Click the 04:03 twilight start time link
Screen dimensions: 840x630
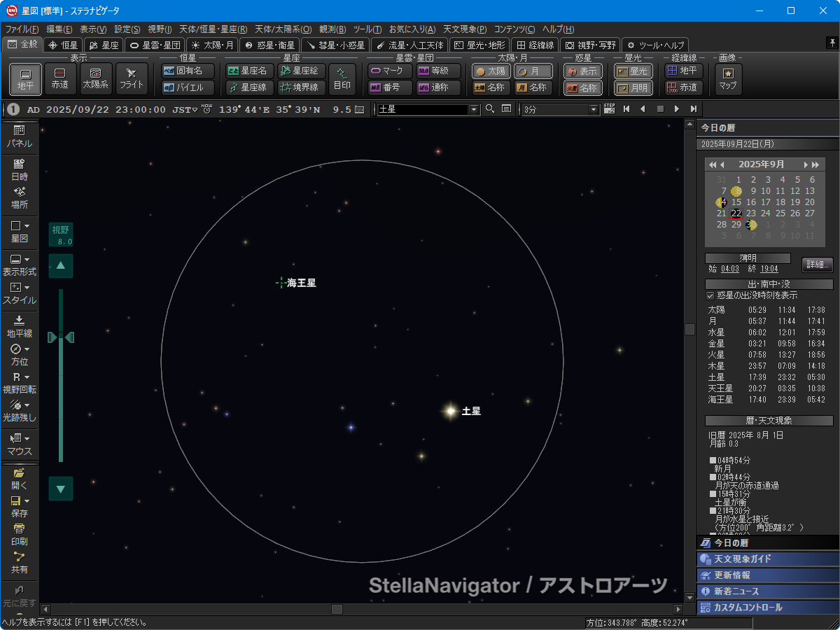click(730, 269)
